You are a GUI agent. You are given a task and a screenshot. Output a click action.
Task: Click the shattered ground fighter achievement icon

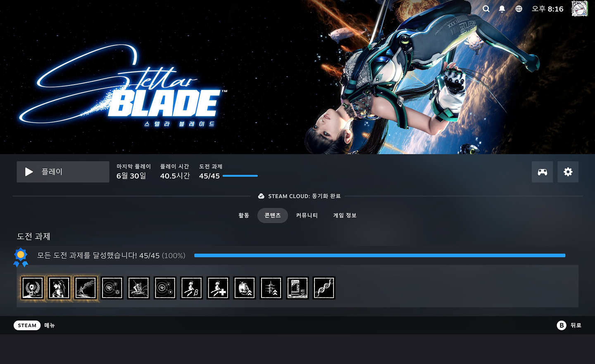tap(138, 288)
